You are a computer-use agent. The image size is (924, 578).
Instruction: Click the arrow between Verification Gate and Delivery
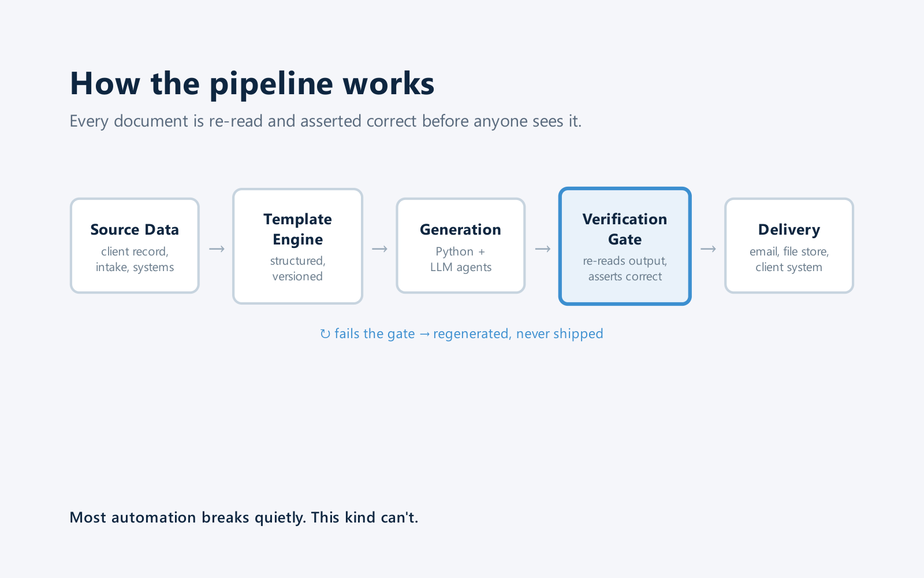[708, 249]
